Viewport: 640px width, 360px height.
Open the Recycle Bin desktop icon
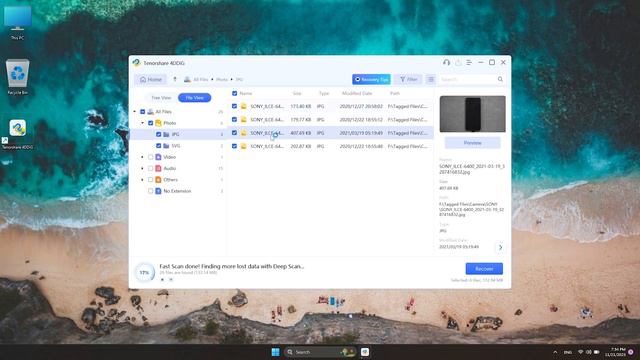[18, 77]
